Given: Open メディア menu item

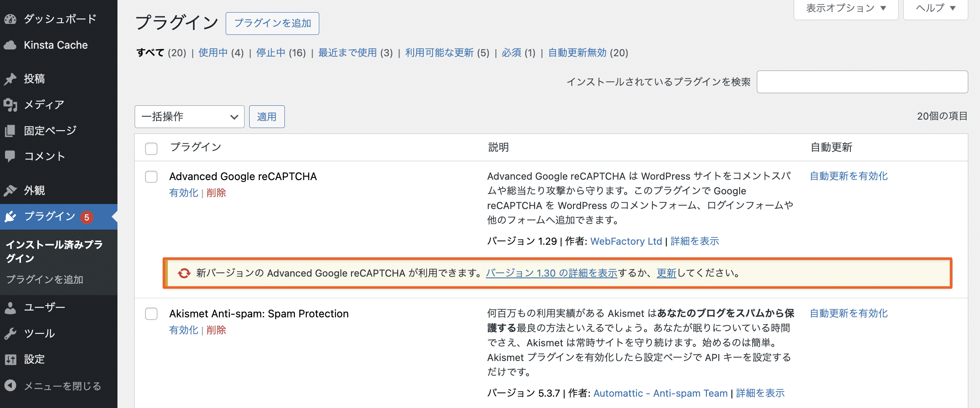Looking at the screenshot, I should pyautogui.click(x=59, y=105).
